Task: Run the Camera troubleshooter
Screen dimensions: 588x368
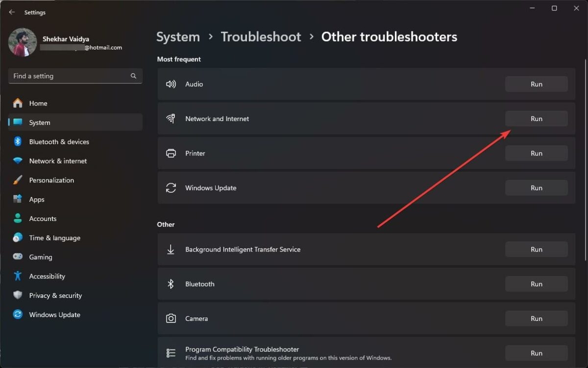Action: coord(536,319)
